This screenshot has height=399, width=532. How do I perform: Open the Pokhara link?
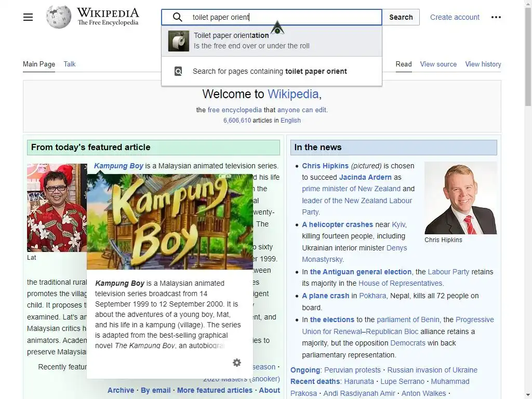373,296
